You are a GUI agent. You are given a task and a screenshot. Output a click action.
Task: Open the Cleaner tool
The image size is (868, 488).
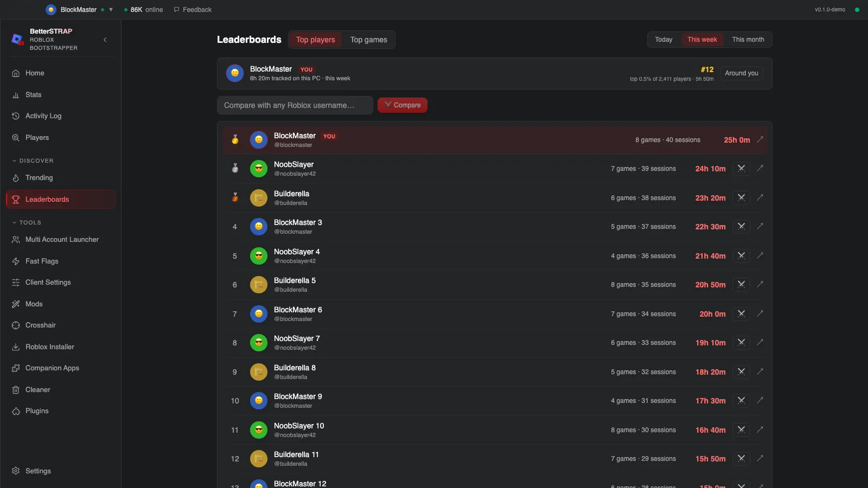pyautogui.click(x=60, y=390)
